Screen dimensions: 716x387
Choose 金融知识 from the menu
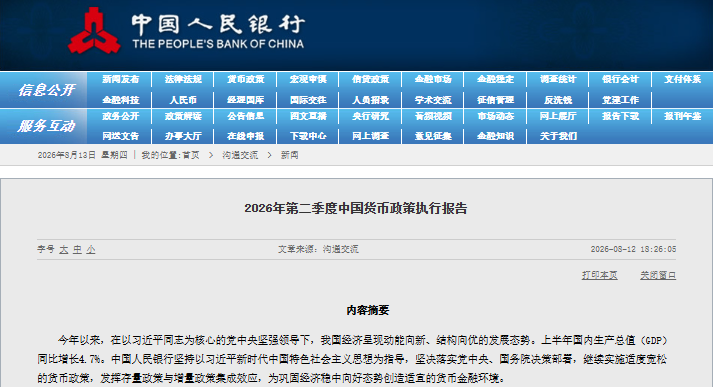(495, 136)
